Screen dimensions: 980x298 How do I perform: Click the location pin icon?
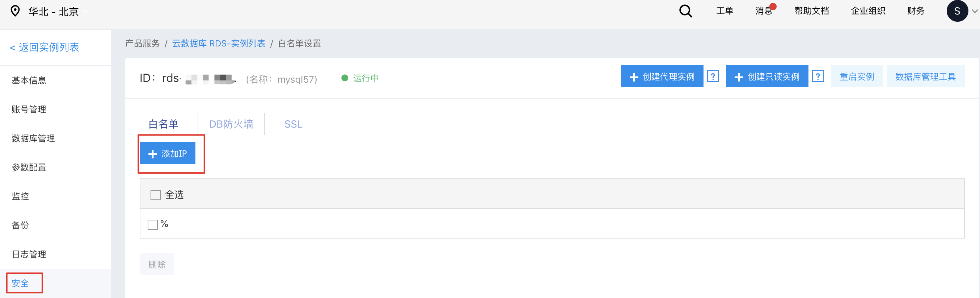[x=15, y=11]
